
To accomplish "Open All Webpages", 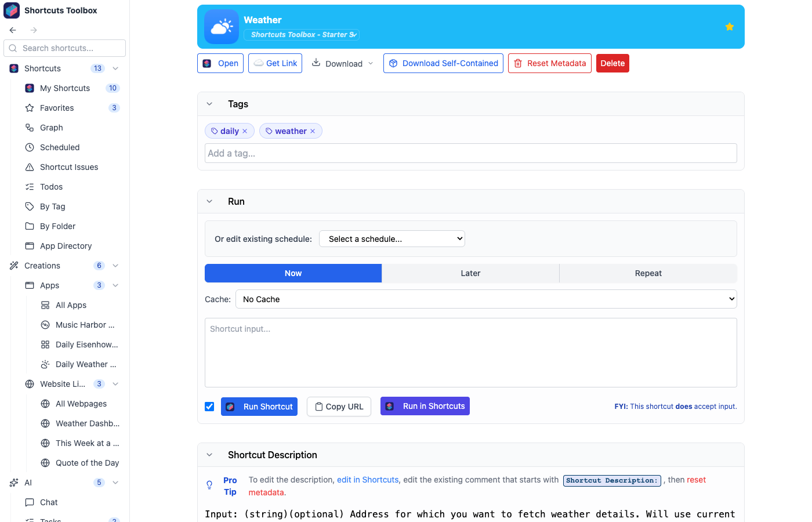I will pyautogui.click(x=80, y=404).
